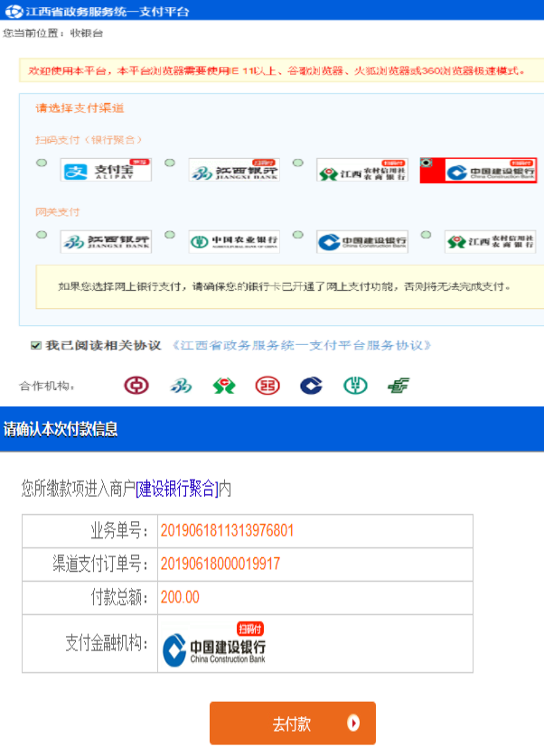544x756 pixels.
Task: Select the Jiangxi Bank scan payment radio button
Action: 170,163
